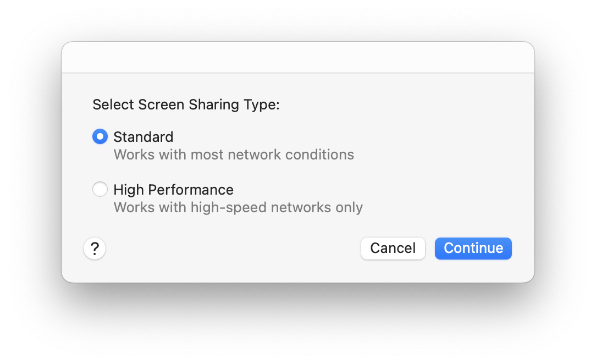
Task: Enable the Standard screen sharing option
Action: click(100, 136)
